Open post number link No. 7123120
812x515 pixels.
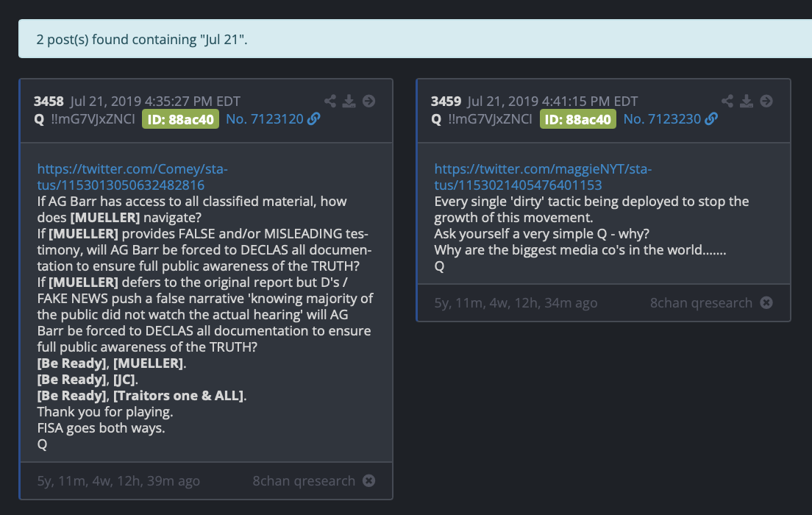pyautogui.click(x=265, y=119)
